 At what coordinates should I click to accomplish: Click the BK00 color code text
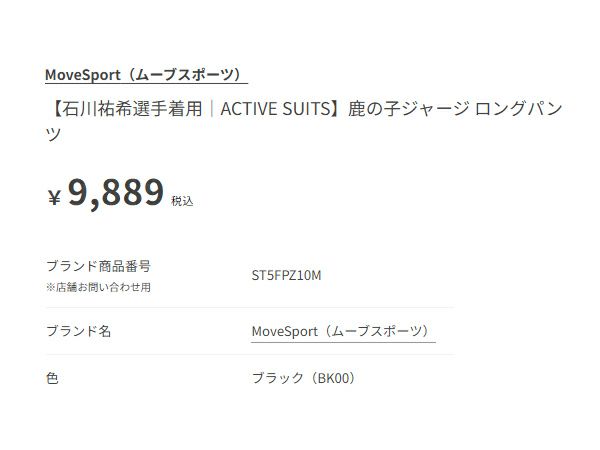(332, 379)
